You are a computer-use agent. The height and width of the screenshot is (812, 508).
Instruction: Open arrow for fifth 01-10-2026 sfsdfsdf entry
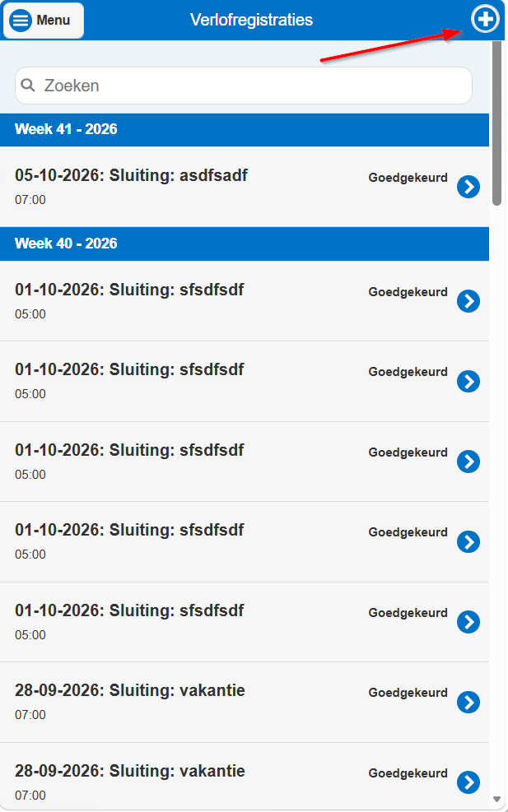point(468,622)
